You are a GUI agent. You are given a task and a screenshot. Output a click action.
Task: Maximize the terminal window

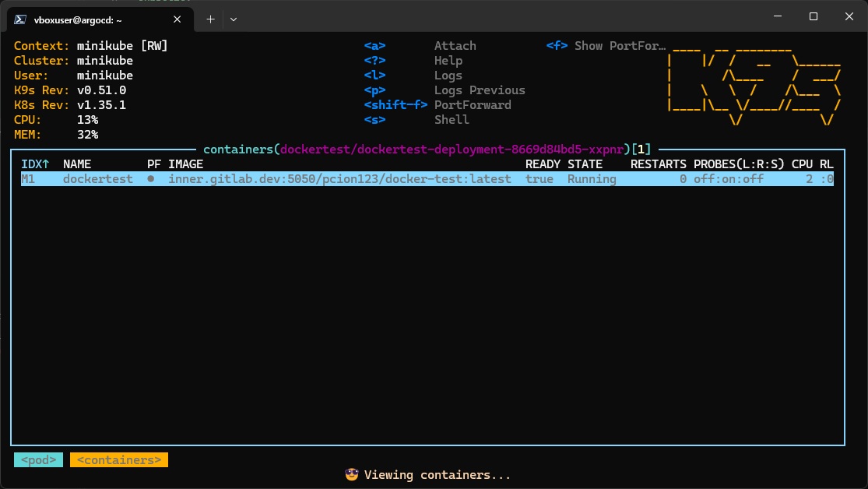[x=814, y=16]
